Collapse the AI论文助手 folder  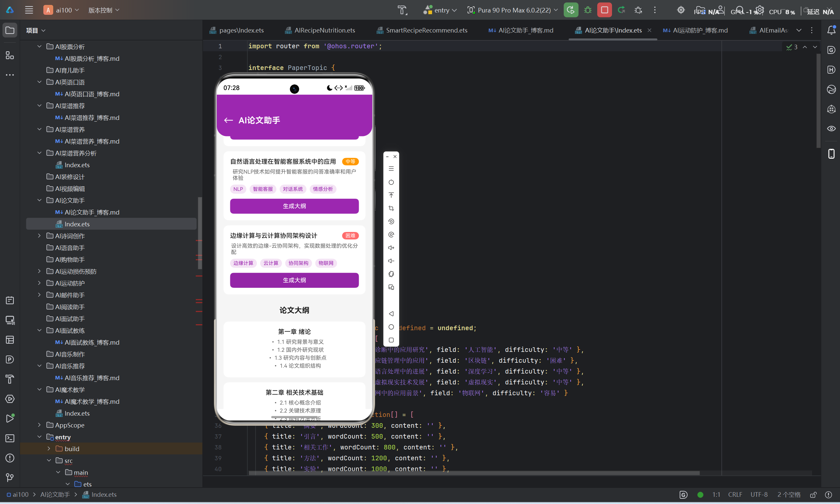coord(39,200)
